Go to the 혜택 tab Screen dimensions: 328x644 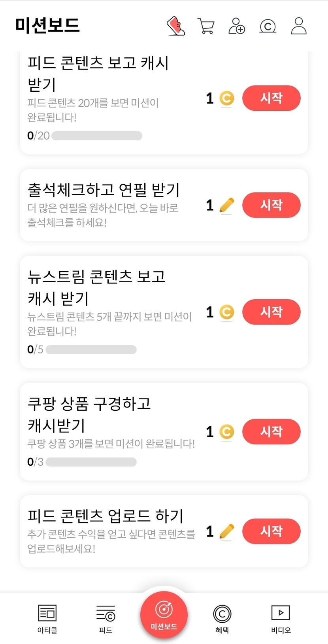pyautogui.click(x=222, y=618)
